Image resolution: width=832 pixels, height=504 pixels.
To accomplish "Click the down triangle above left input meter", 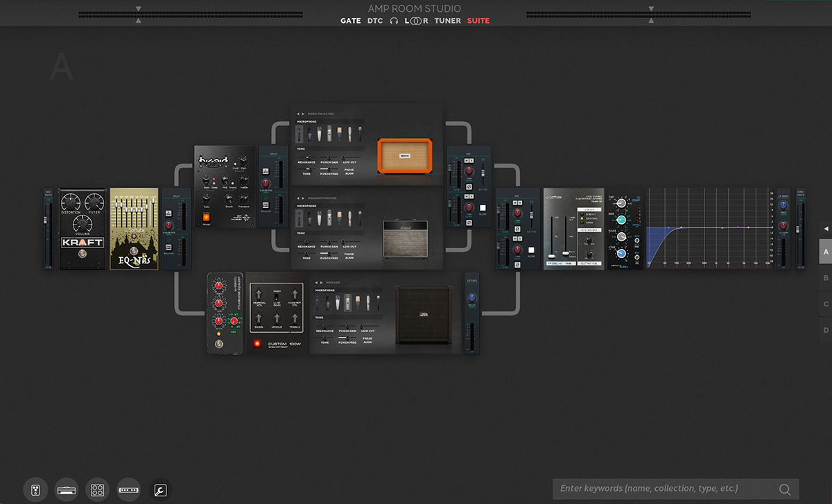I will (138, 9).
